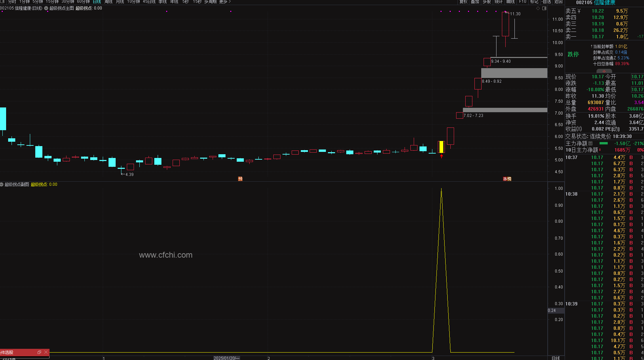
Task: Open the 多股 multi-stock view
Action: pos(487,2)
